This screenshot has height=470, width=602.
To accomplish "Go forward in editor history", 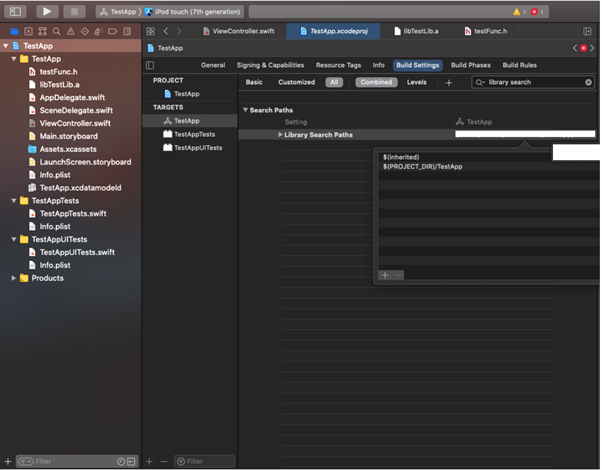I will tap(179, 31).
